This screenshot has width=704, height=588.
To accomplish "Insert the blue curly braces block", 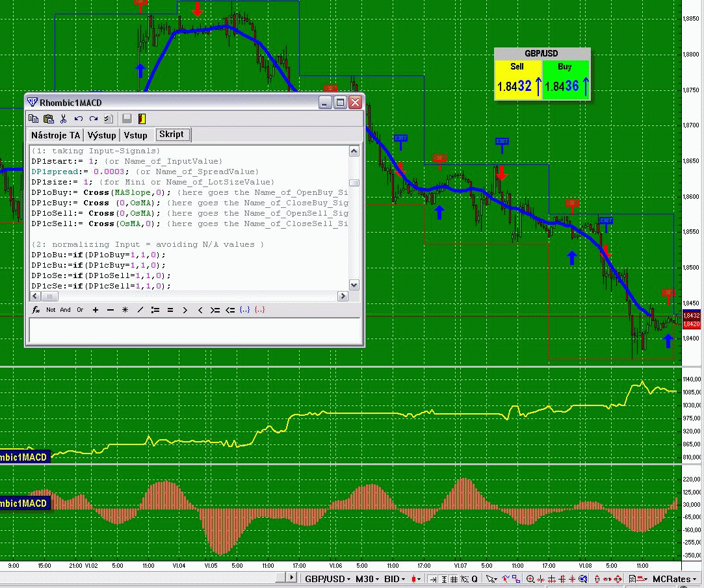I will [244, 310].
